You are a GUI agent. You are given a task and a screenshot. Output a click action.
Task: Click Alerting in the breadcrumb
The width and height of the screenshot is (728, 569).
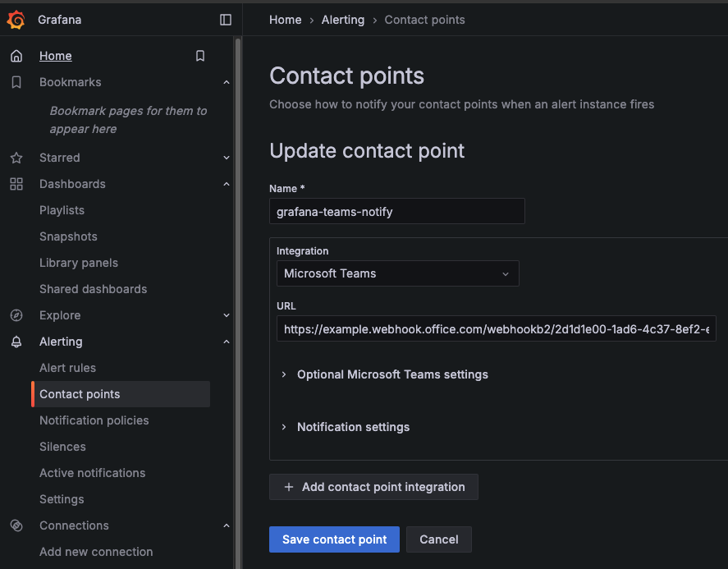click(343, 20)
